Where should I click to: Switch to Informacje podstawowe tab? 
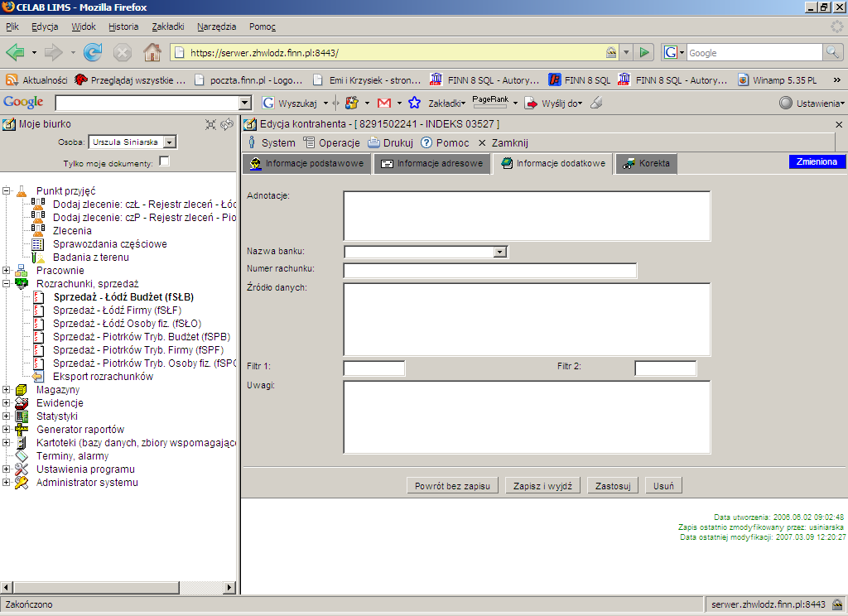coord(306,163)
